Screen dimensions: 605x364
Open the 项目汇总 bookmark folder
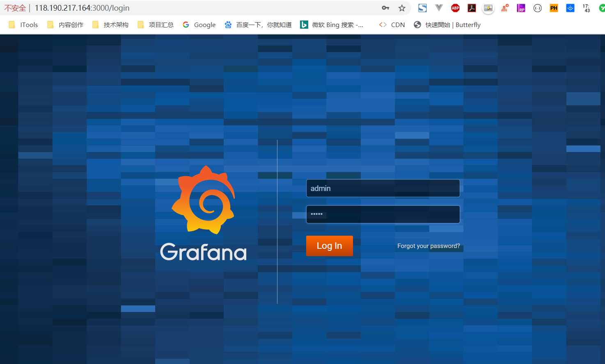156,25
